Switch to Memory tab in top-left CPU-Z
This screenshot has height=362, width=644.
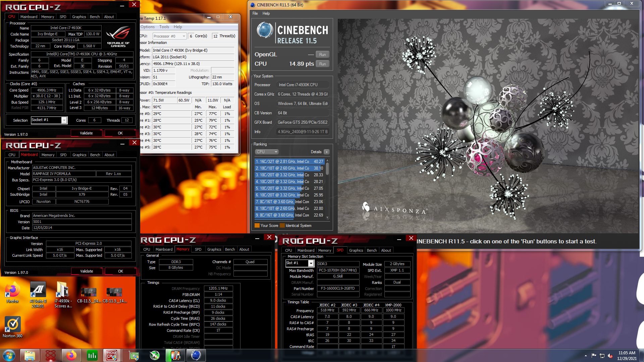pos(47,17)
